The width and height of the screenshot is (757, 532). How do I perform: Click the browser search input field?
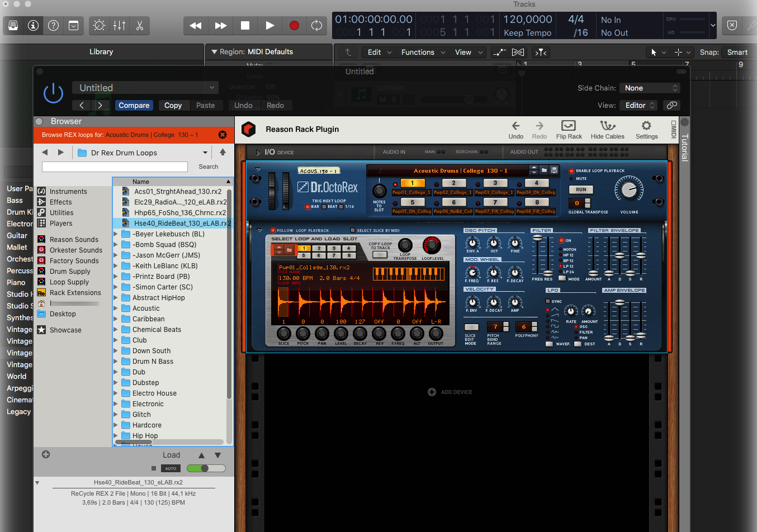pos(115,167)
